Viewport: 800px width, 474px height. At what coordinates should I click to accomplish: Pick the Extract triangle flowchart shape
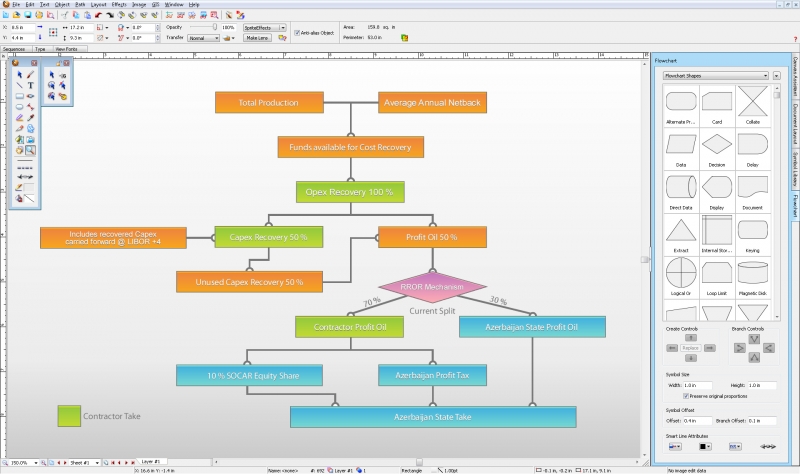point(681,230)
